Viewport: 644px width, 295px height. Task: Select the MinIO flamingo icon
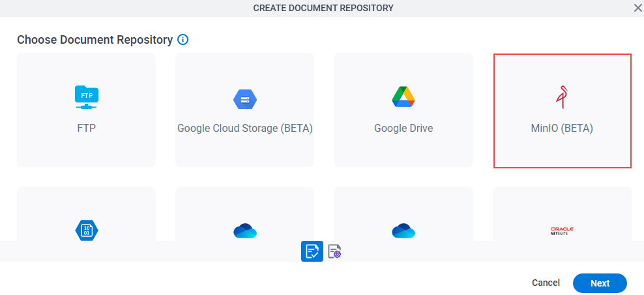561,98
